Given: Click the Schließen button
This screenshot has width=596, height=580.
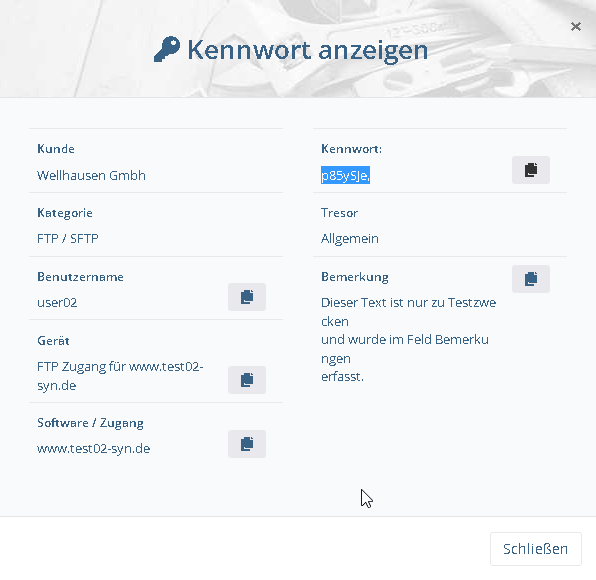Looking at the screenshot, I should click(x=536, y=549).
